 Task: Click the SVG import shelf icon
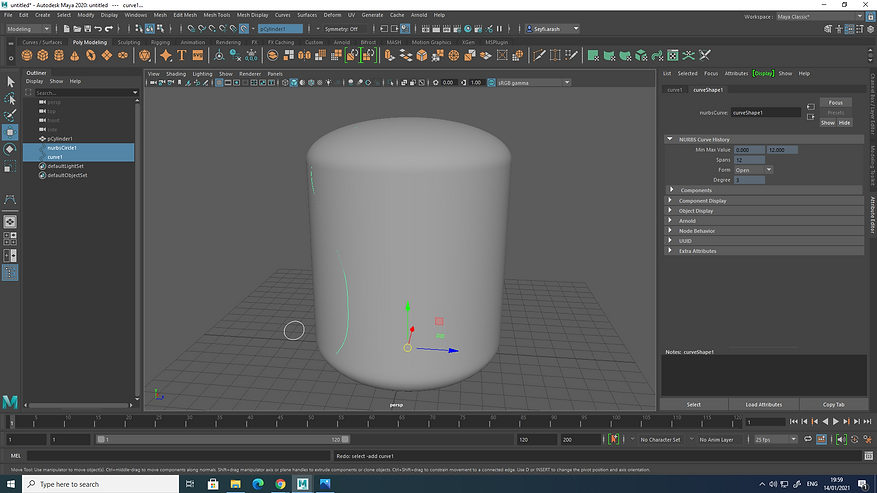pyautogui.click(x=198, y=55)
